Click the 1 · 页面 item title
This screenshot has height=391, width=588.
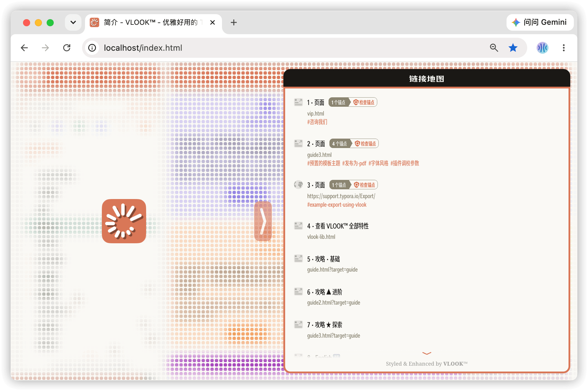point(316,102)
